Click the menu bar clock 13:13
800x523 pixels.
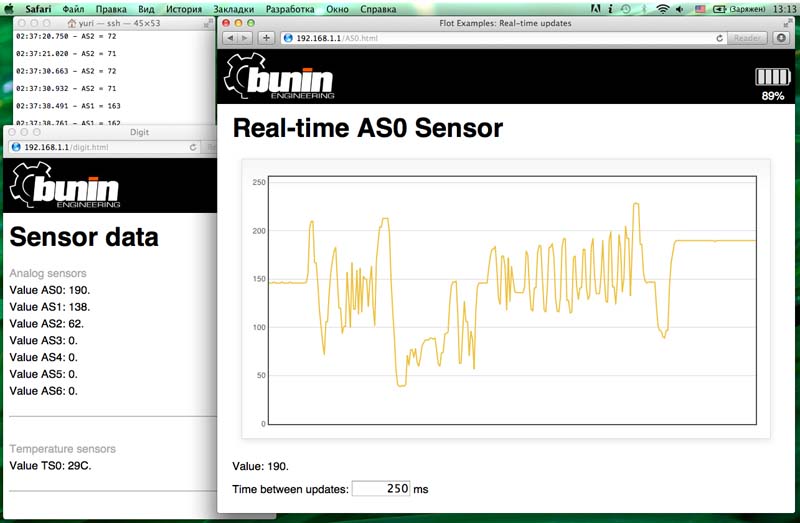click(784, 9)
